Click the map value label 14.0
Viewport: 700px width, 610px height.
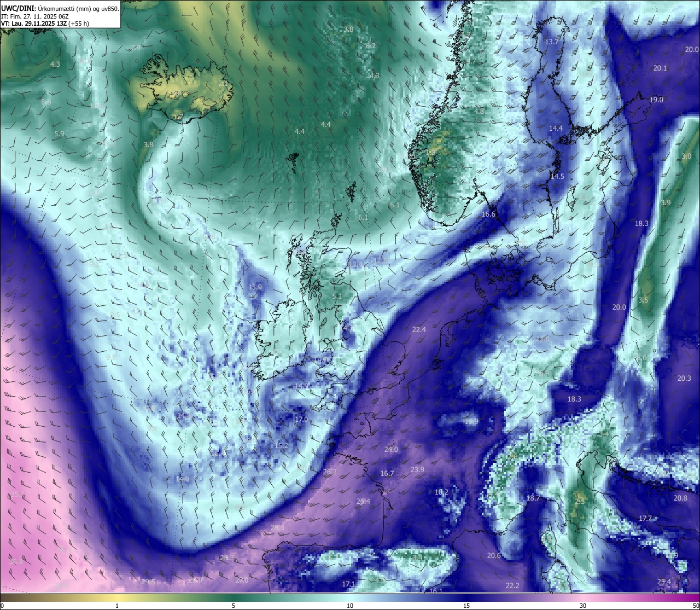[182, 479]
